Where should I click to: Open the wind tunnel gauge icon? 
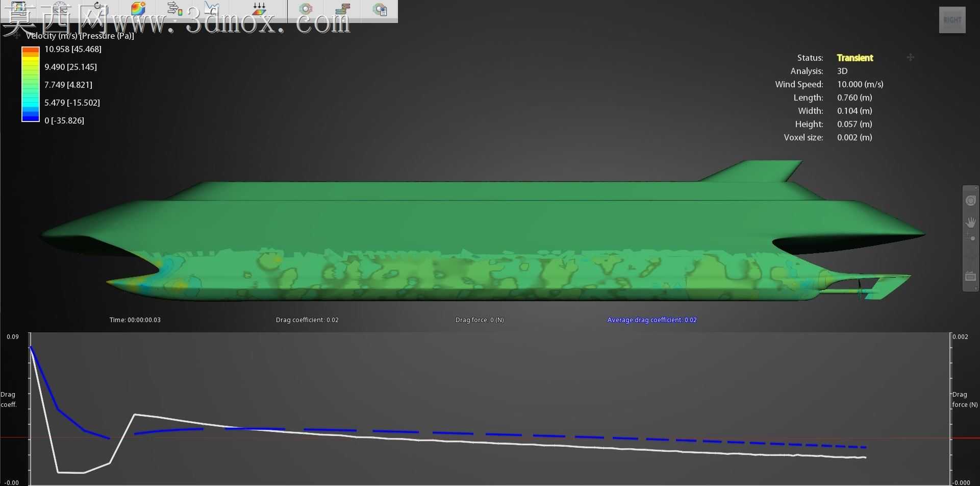[60, 9]
